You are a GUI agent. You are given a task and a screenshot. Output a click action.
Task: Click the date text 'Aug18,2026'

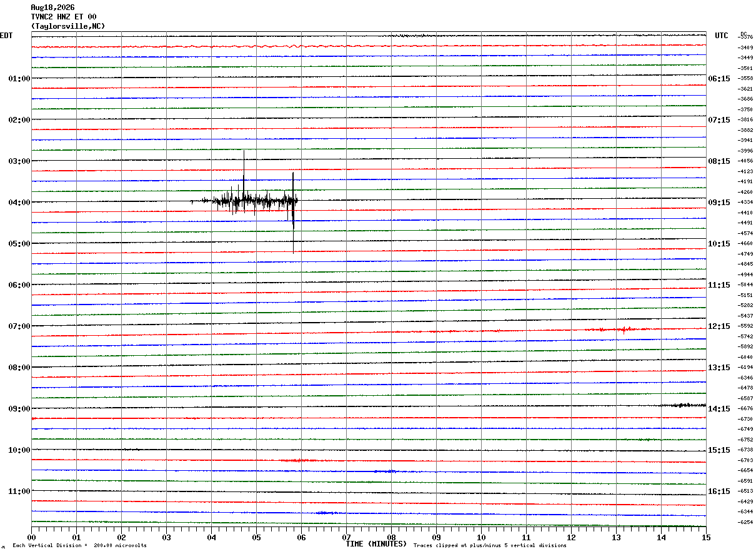coord(52,8)
